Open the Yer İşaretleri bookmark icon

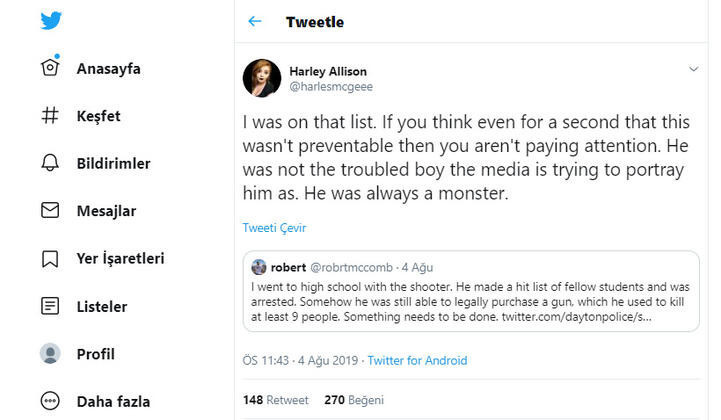click(x=50, y=259)
